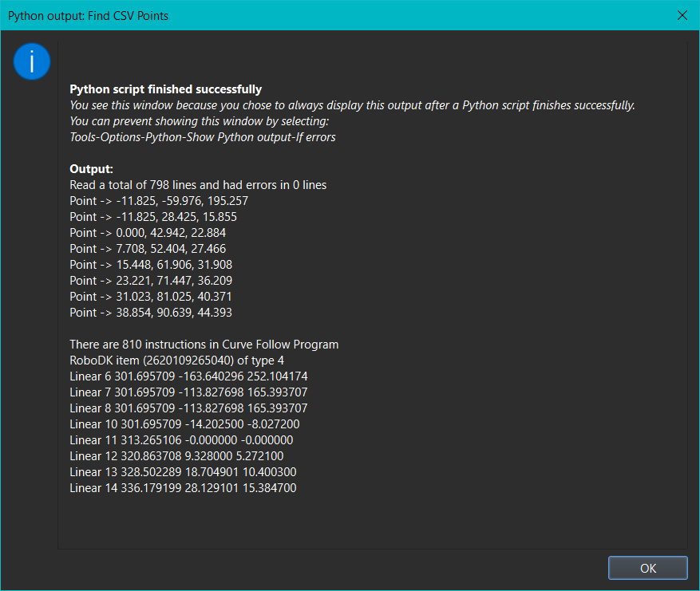Click the point line '15.448, 61.906, 31.908'
Viewport: 700px width, 591px height.
pyautogui.click(x=151, y=265)
